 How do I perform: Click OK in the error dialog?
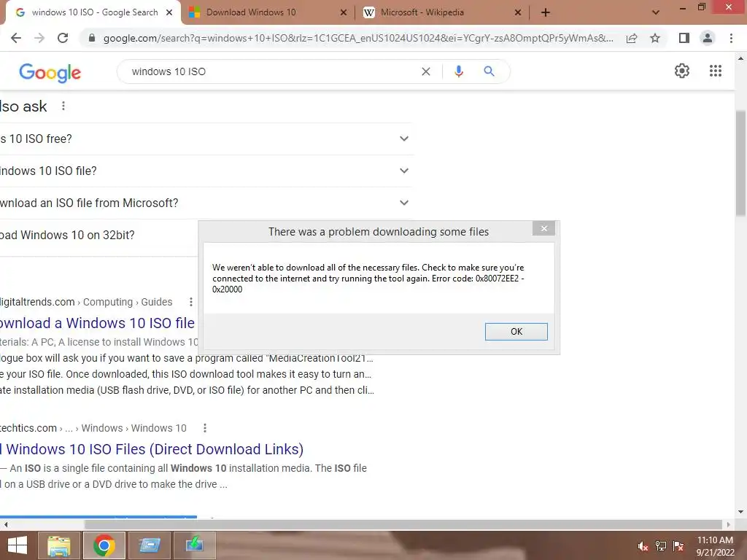[x=516, y=332]
